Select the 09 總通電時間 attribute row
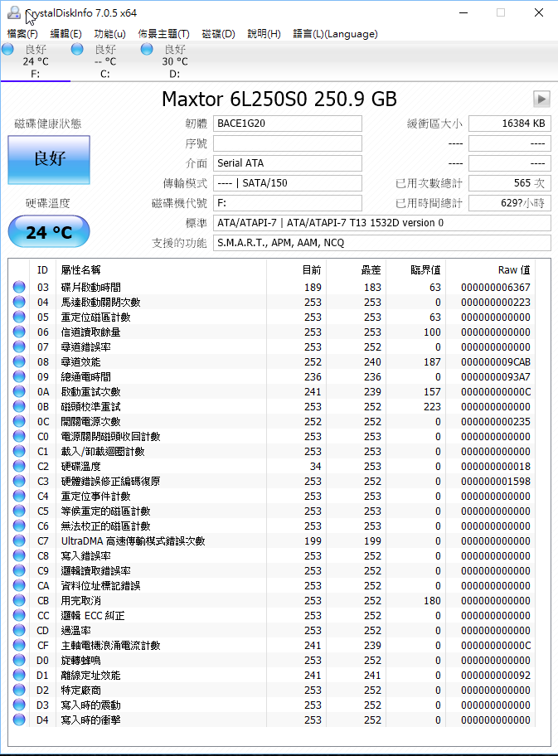The width and height of the screenshot is (558, 756). 166,377
